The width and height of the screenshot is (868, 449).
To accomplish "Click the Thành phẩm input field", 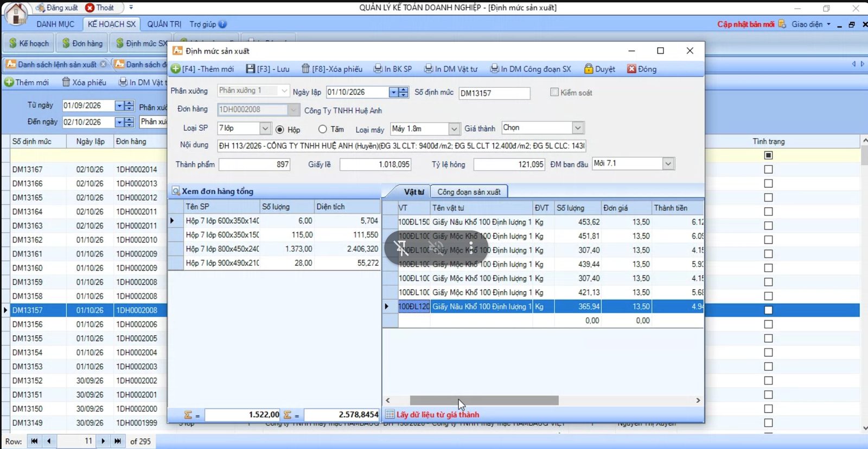I will [254, 164].
